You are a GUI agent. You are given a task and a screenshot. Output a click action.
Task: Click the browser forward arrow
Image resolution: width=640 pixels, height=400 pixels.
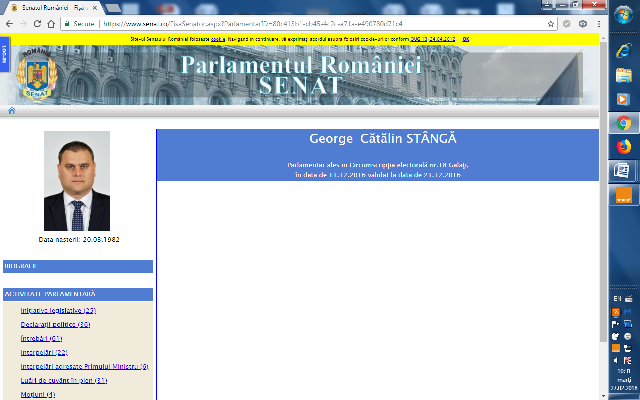point(23,24)
